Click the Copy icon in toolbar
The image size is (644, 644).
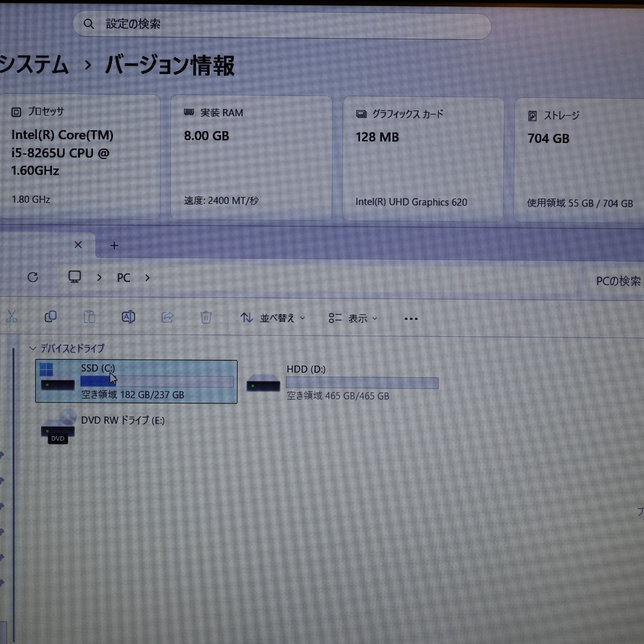click(51, 317)
